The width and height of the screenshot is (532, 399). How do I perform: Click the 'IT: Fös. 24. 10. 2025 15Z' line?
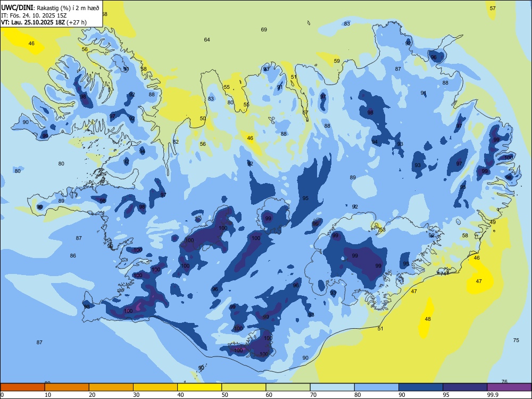coord(34,15)
